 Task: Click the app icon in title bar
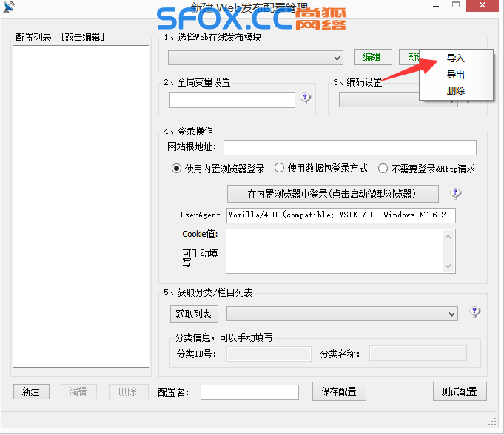(8, 7)
